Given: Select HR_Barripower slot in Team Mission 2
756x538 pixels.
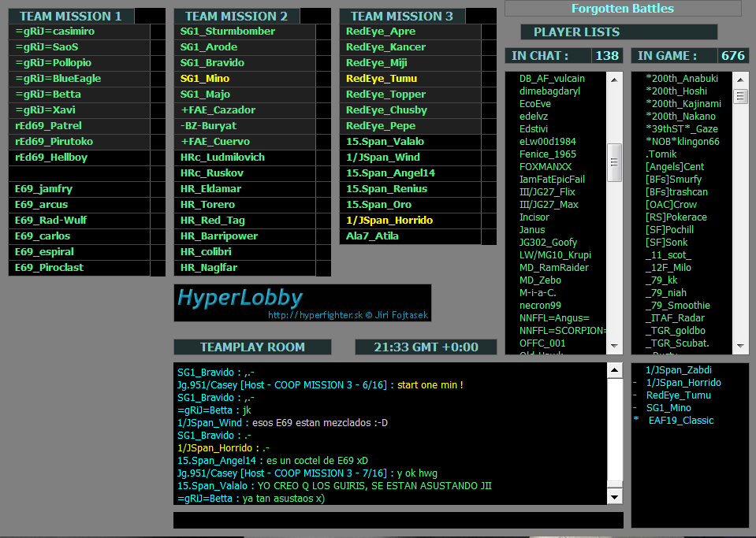Looking at the screenshot, I should tap(244, 236).
